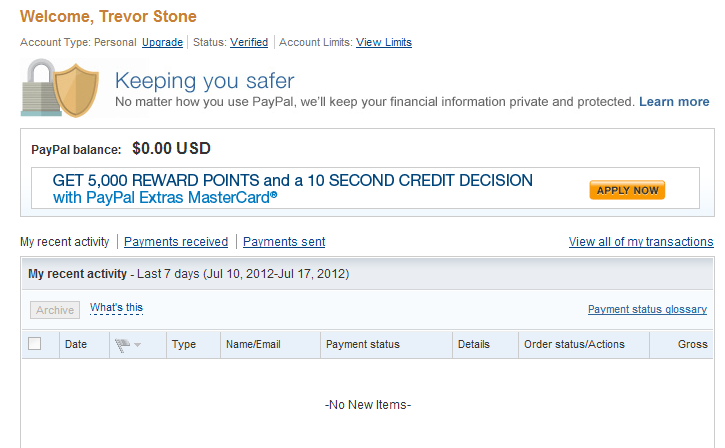Open View all of my transactions
The image size is (725, 448).
[x=641, y=242]
